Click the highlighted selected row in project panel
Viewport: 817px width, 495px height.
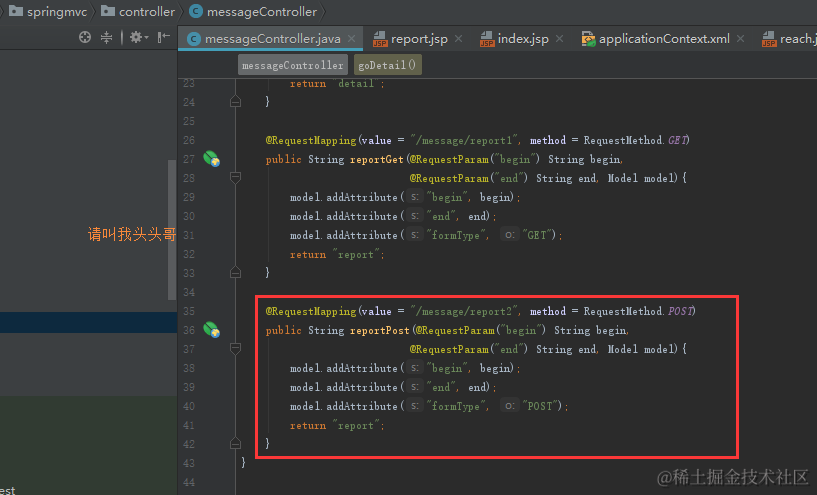89,323
